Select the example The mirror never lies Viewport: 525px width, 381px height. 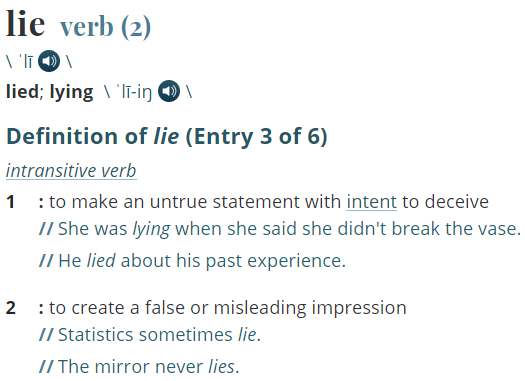(139, 367)
